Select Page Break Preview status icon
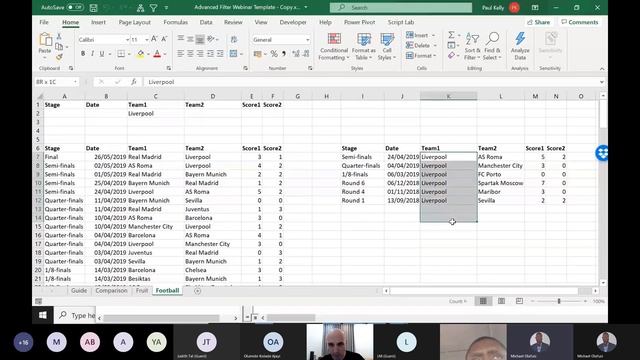Viewport: 640px width, 360px height. (x=519, y=301)
